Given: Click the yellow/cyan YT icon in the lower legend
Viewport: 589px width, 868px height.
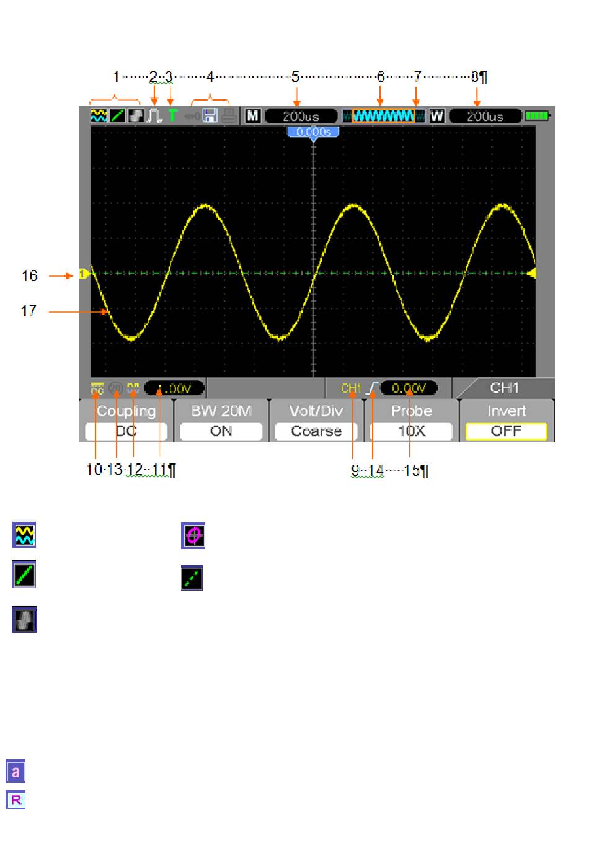Looking at the screenshot, I should coord(24,535).
